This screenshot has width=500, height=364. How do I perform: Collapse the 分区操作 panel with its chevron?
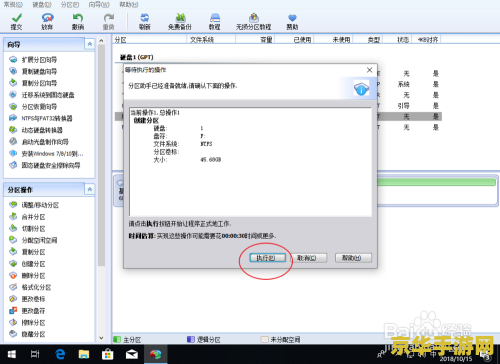[x=90, y=189]
